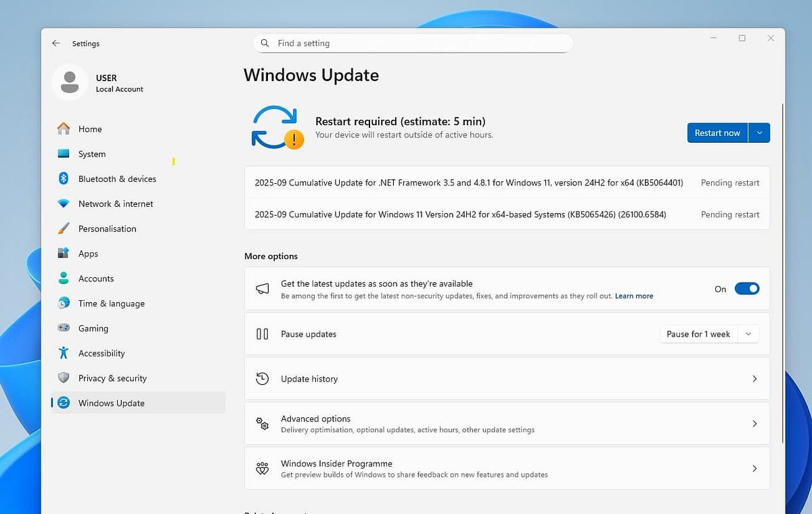Select Time & language in sidebar

[138, 303]
